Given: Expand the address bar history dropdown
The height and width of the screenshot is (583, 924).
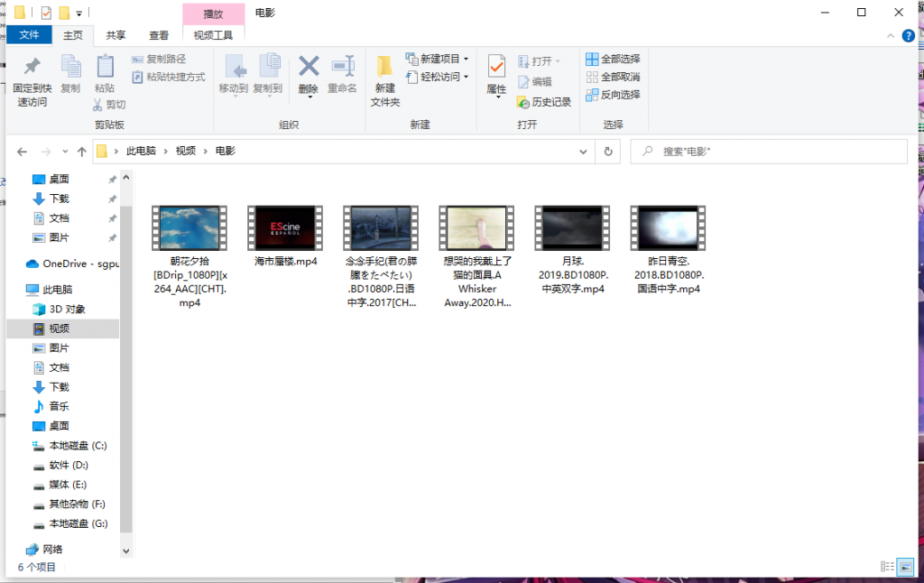Looking at the screenshot, I should click(583, 152).
